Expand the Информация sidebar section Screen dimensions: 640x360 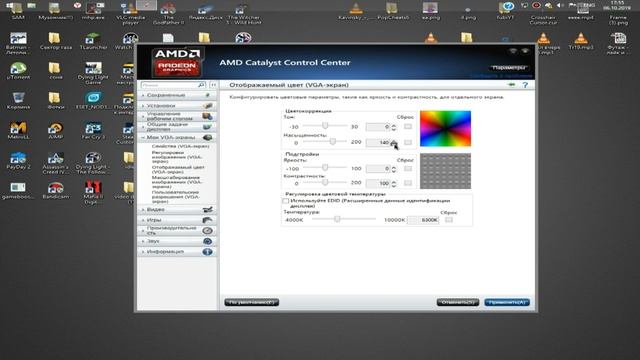(177, 252)
